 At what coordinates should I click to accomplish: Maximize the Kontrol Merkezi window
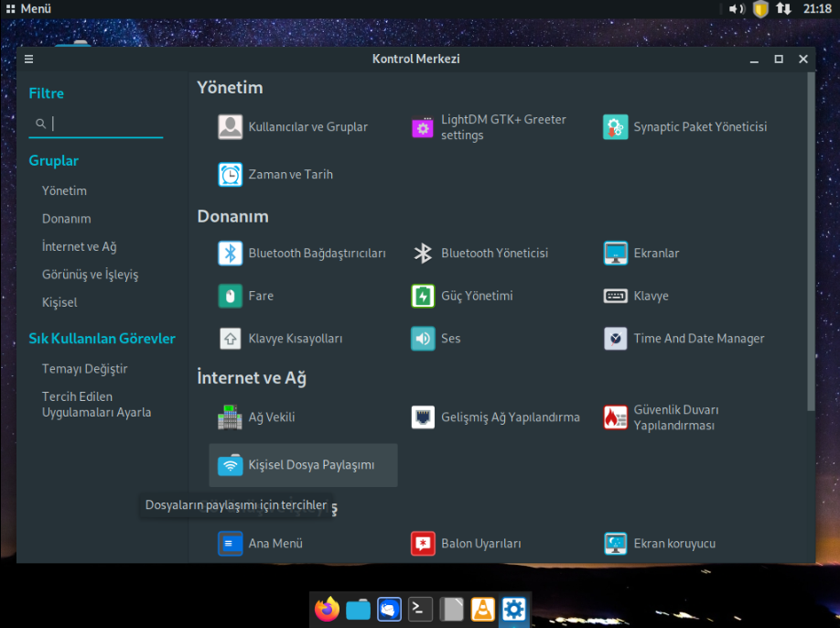click(779, 59)
